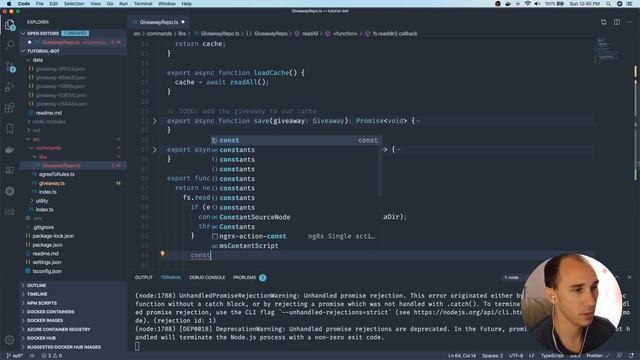Open the notification center icon in menu bar

(630, 4)
